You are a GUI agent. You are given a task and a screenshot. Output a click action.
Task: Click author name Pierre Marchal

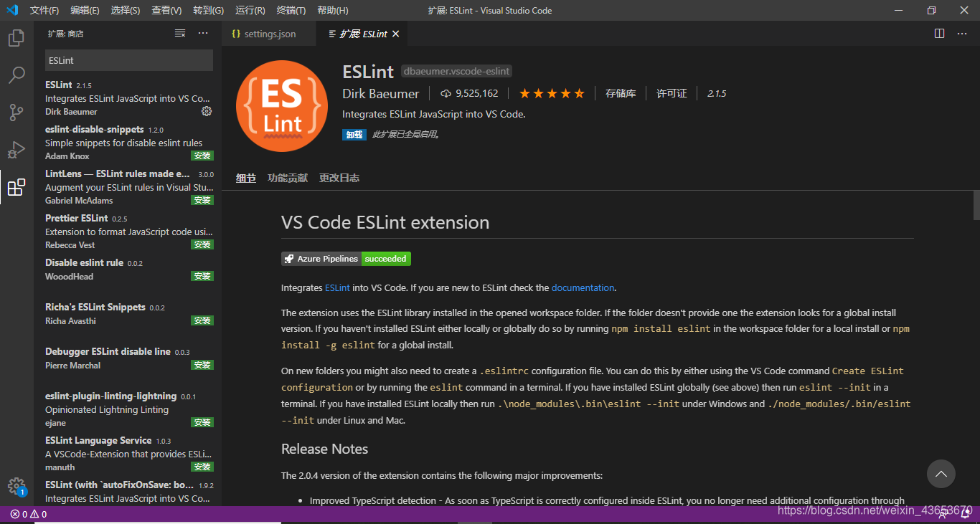[72, 366]
